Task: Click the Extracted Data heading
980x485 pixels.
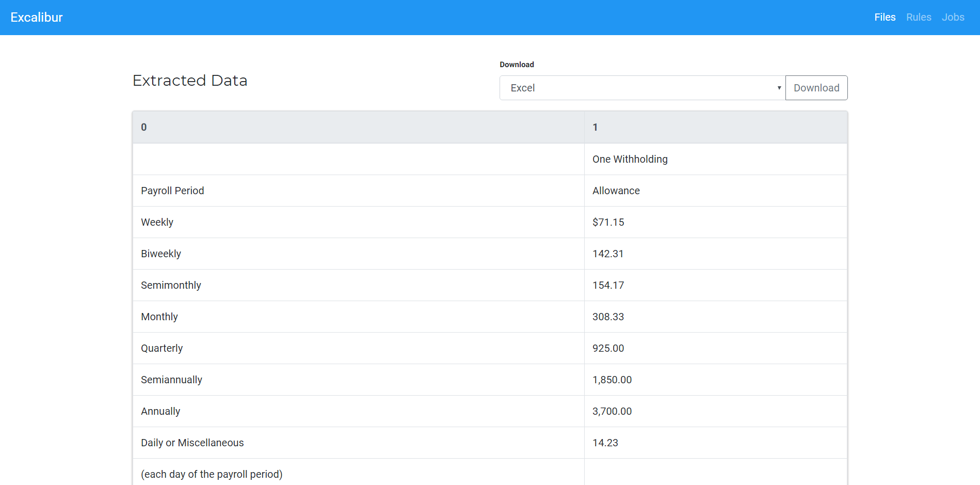Action: [x=190, y=81]
